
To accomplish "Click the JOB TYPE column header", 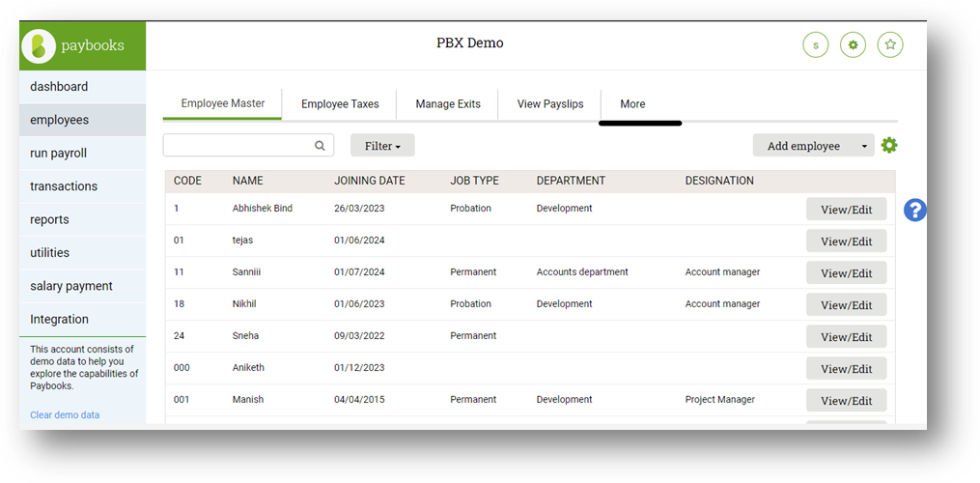I will (x=474, y=181).
